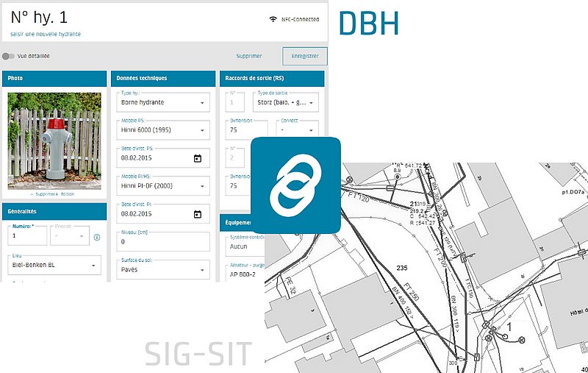This screenshot has height=373, width=588.
Task: Click the Date d'inst. PS date field
Action: (x=163, y=158)
